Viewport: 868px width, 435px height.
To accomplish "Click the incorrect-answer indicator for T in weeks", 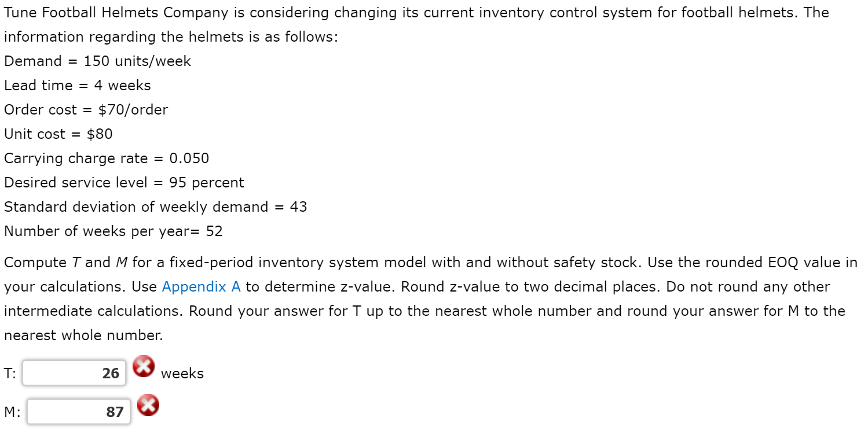I will 144,366.
